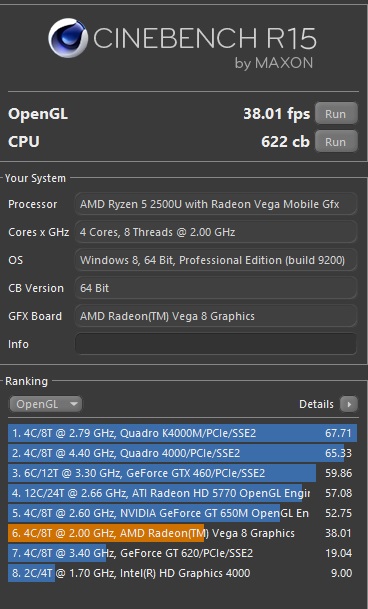This screenshot has width=368, height=609.
Task: Select ranking entry Intel HD Graphics 4000
Action: [182, 573]
